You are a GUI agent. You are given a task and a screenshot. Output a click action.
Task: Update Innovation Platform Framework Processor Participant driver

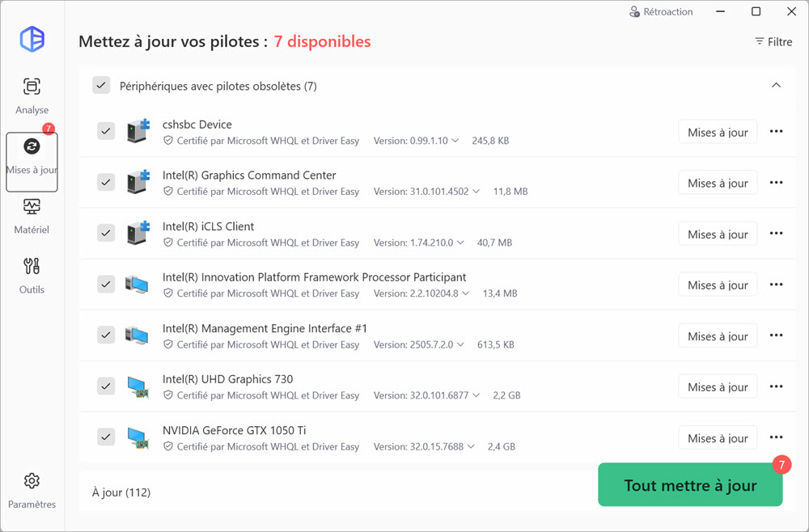[x=718, y=285]
